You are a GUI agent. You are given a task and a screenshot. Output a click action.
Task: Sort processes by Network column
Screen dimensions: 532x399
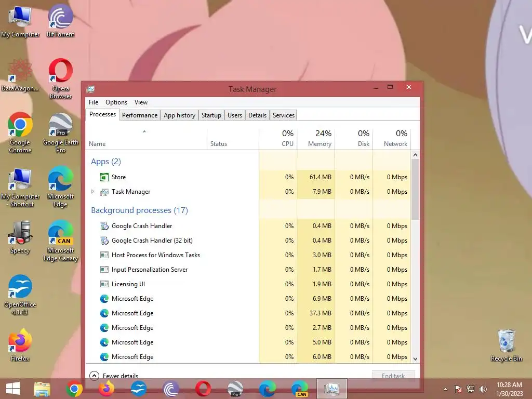click(x=392, y=139)
